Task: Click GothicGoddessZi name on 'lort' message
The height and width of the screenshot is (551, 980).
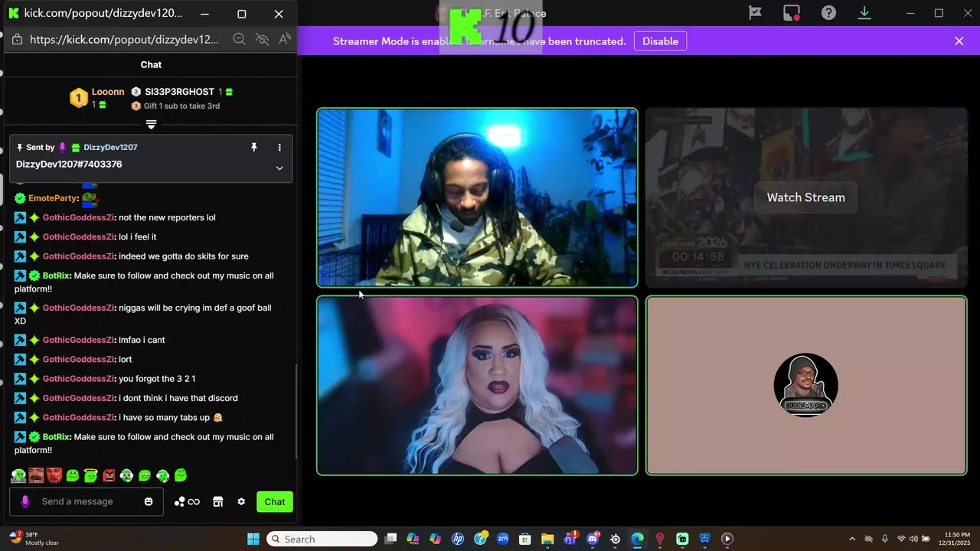Action: click(x=79, y=359)
